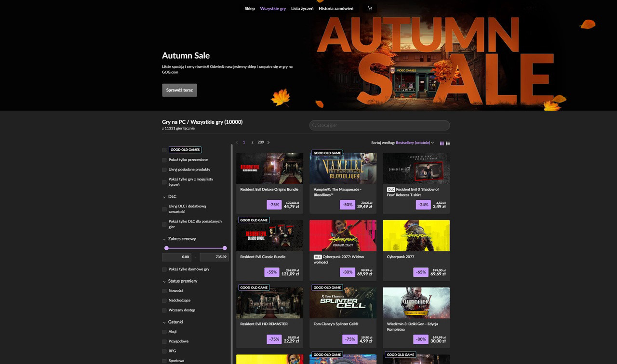Collapse the 'Zakres cenowy' filter section
This screenshot has width=617, height=364.
pyautogui.click(x=164, y=239)
